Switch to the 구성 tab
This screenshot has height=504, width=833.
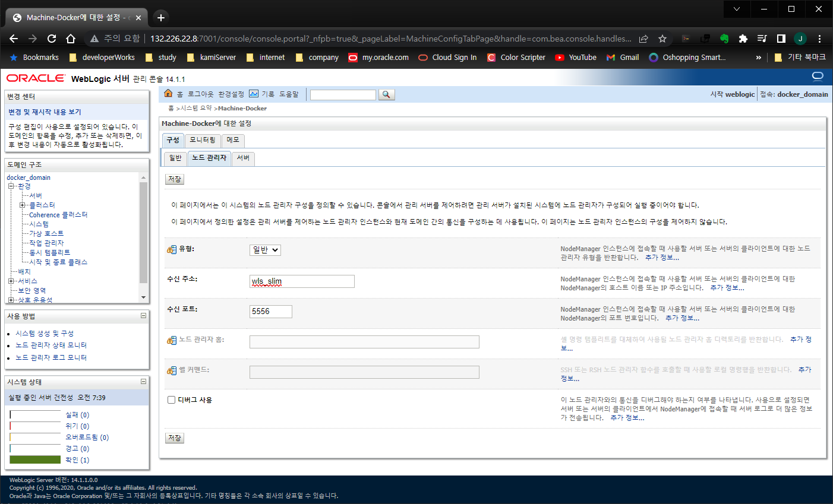coord(173,140)
